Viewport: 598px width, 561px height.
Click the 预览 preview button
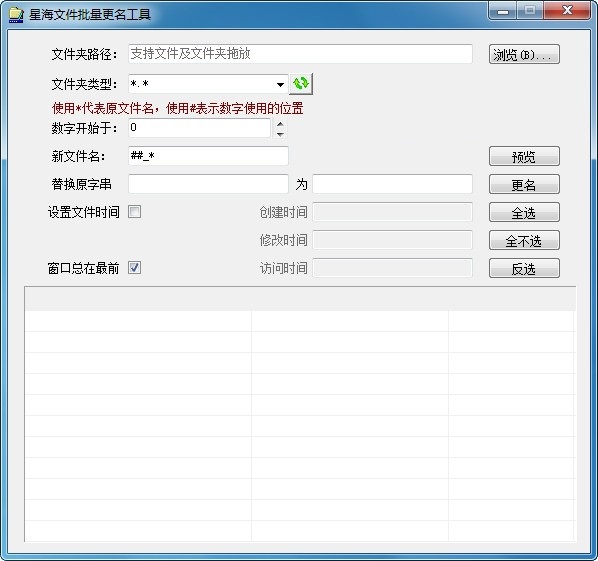click(524, 156)
